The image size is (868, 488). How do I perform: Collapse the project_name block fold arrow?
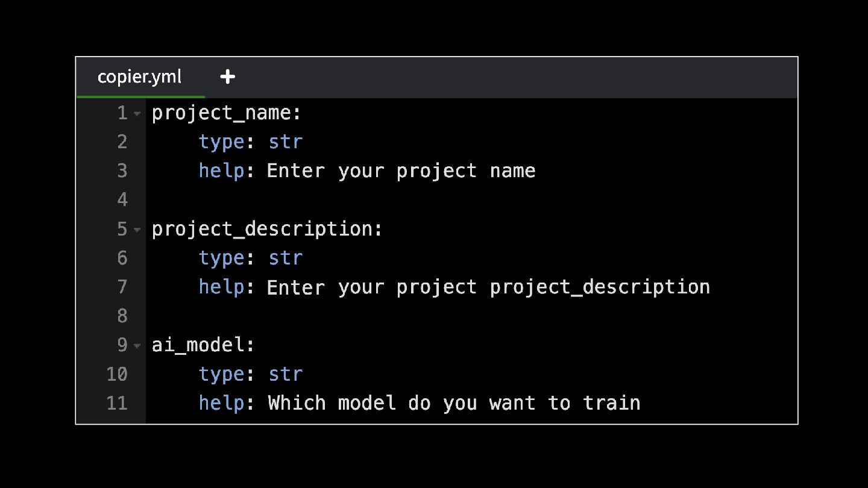pyautogui.click(x=137, y=113)
